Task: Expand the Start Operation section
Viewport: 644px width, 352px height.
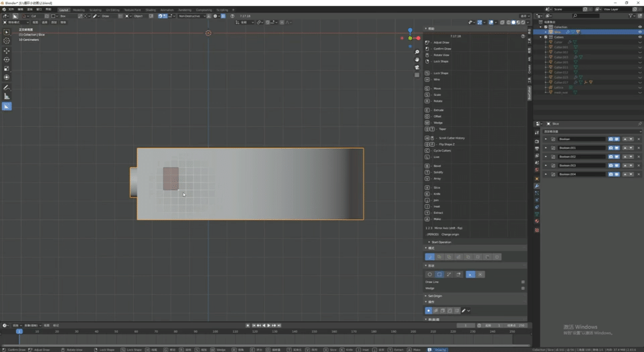Action: (440, 242)
